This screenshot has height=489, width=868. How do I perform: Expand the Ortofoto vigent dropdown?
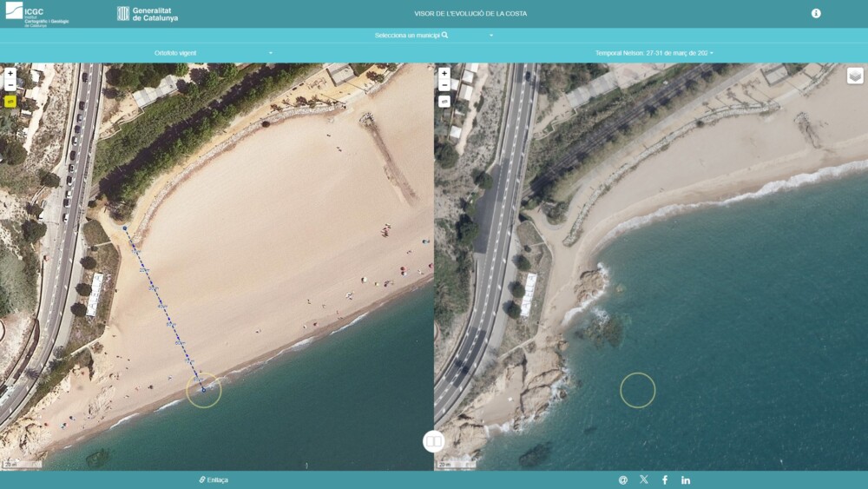tap(213, 53)
